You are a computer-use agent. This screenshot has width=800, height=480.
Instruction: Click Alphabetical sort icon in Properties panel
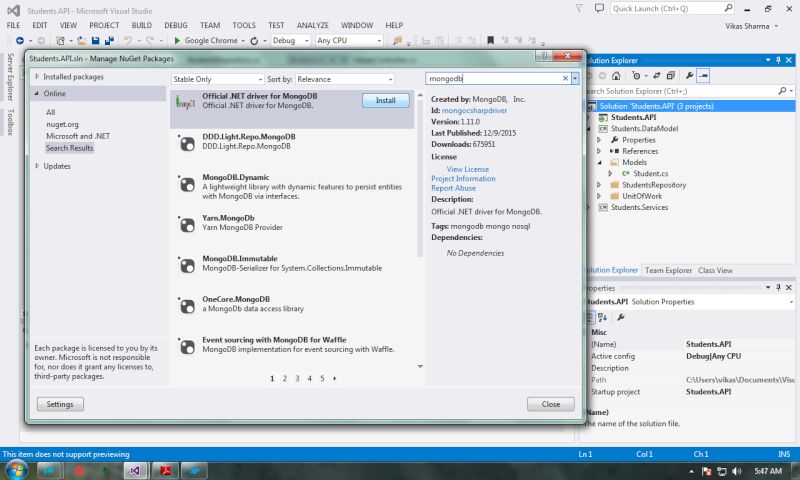point(602,317)
